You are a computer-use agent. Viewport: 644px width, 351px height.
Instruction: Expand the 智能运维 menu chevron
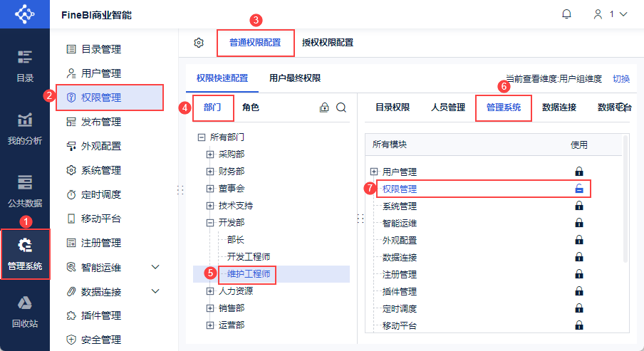point(156,267)
